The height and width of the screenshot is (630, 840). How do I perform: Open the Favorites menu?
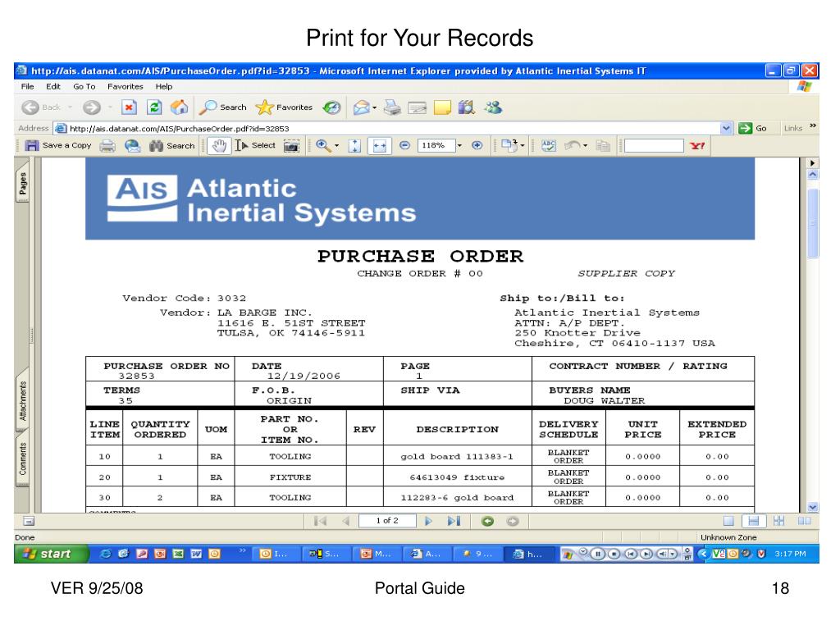point(126,86)
